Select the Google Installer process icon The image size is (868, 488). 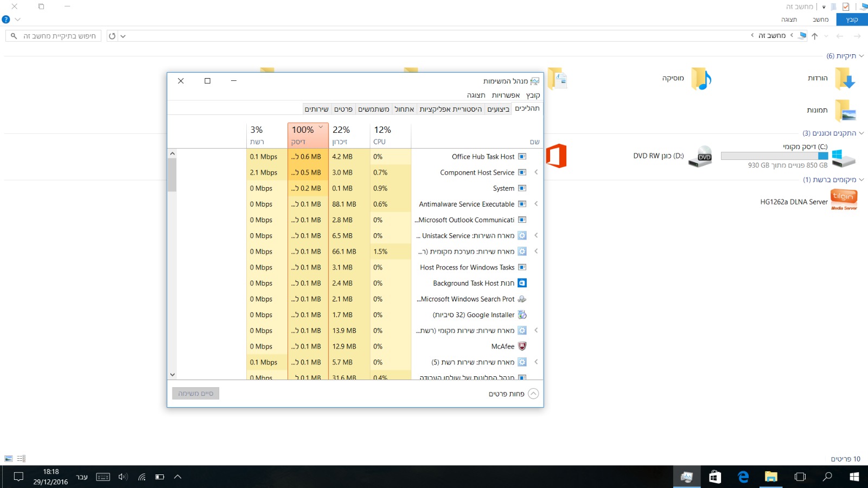[522, 314]
